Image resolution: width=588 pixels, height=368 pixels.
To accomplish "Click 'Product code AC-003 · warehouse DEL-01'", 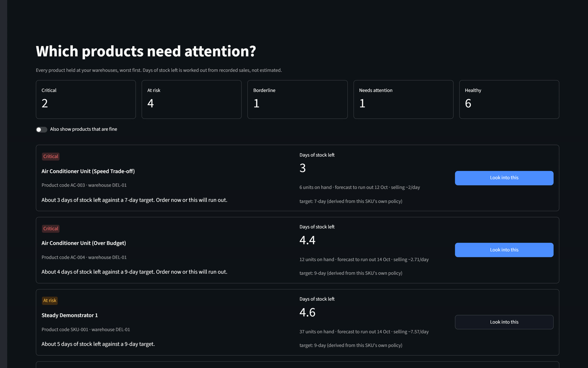I will click(x=84, y=185).
